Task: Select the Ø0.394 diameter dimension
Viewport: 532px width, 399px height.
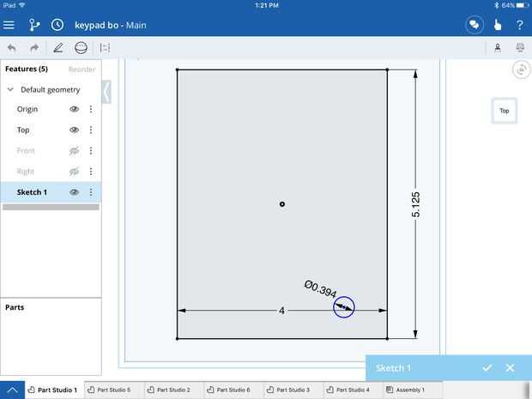Action: (320, 289)
